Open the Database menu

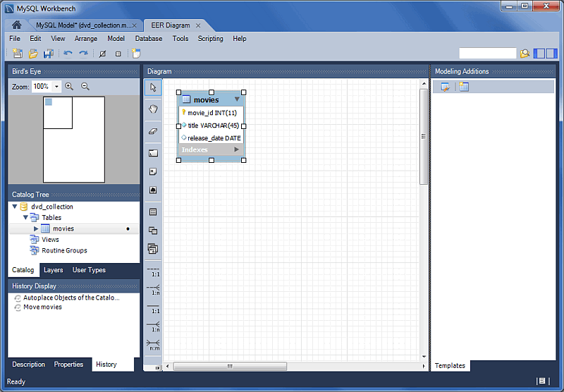pyautogui.click(x=148, y=39)
